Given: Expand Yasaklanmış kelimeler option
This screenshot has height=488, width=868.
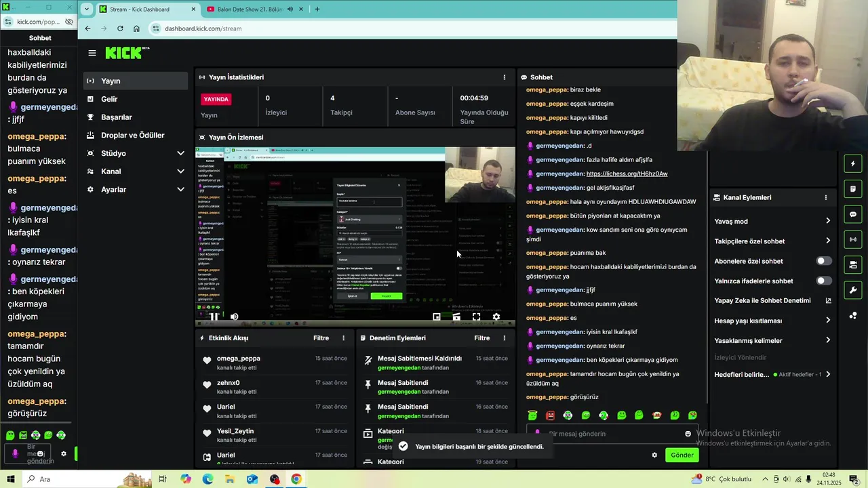Looking at the screenshot, I should [772, 340].
